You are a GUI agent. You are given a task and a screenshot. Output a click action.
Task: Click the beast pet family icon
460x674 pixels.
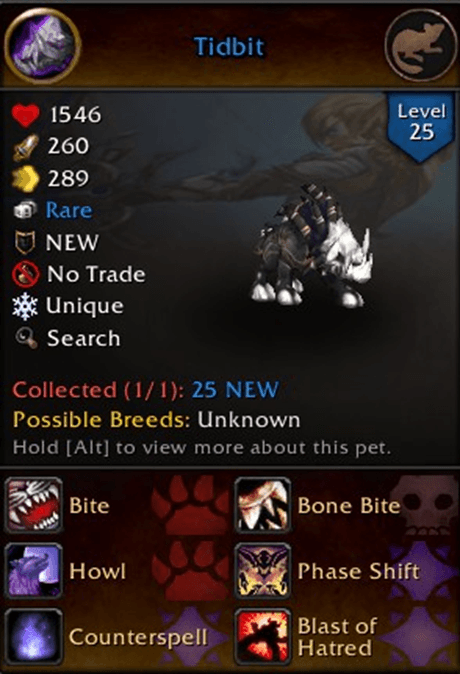[x=420, y=46]
